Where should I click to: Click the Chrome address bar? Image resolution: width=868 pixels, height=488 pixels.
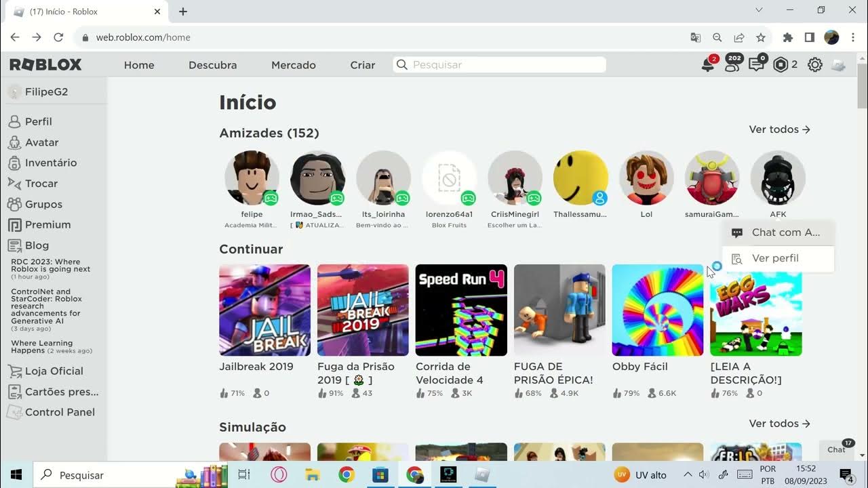(380, 37)
